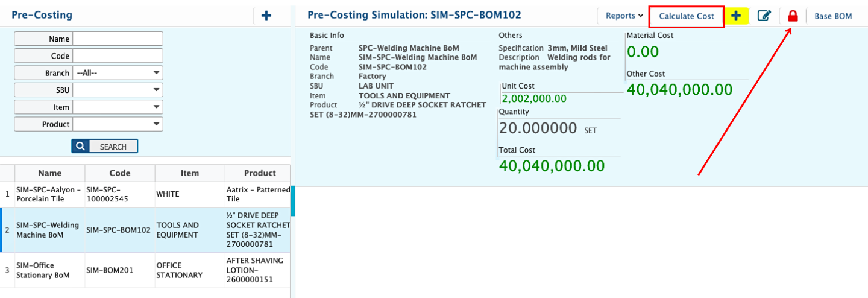Viewport: 868px width, 298px height.
Task: Click the red lock icon
Action: coord(793,16)
